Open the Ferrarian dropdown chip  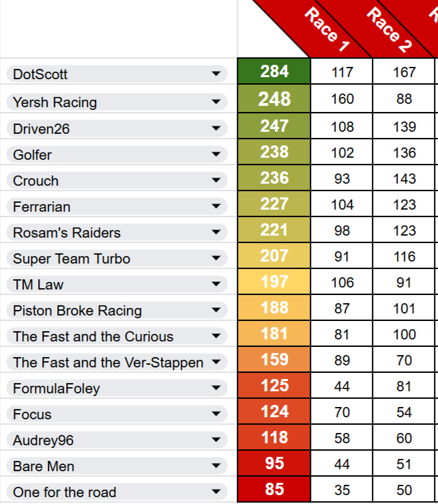[x=116, y=206]
